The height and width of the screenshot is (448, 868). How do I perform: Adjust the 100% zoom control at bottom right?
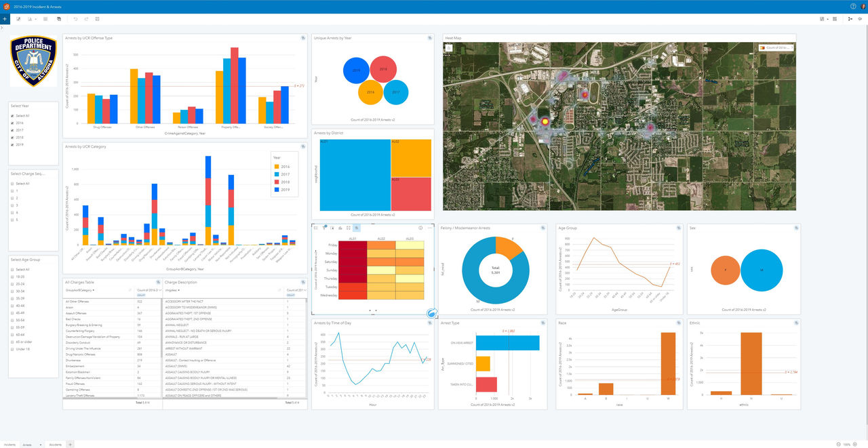846,444
